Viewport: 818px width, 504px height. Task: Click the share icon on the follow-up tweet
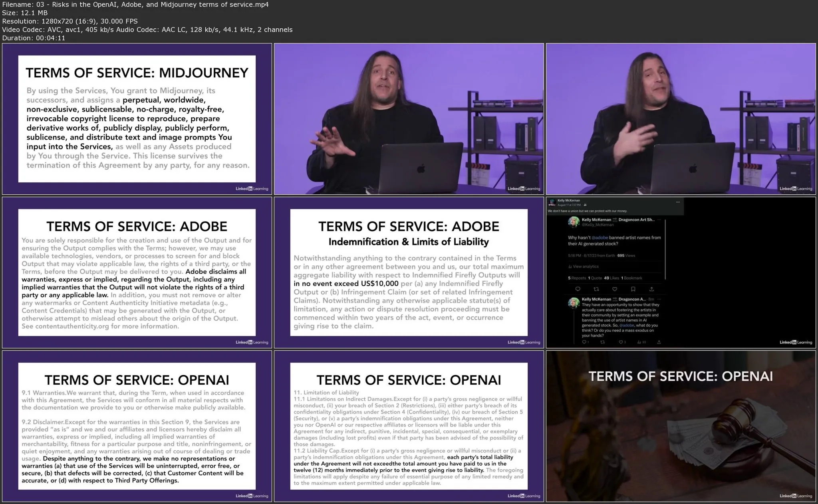(x=659, y=342)
